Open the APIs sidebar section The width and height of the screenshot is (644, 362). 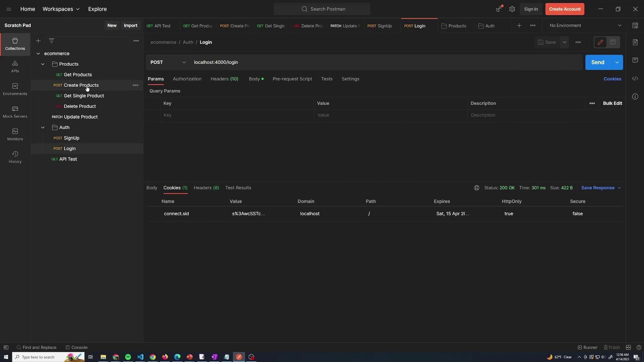click(x=15, y=66)
